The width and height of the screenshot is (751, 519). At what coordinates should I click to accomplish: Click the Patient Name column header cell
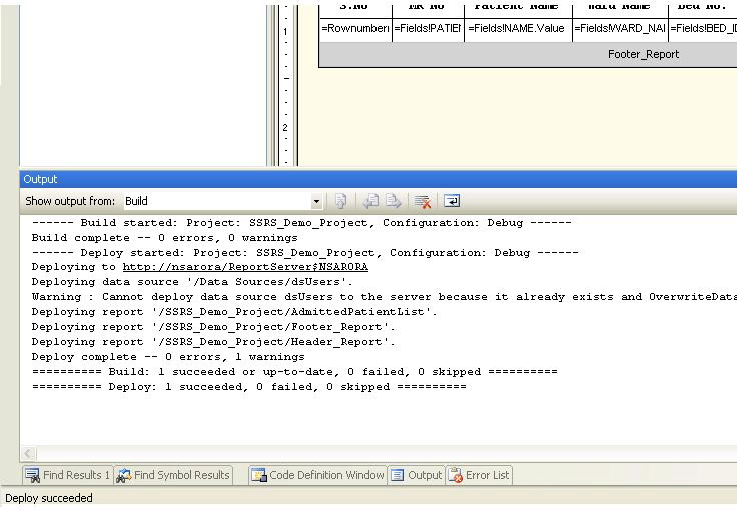pos(518,9)
